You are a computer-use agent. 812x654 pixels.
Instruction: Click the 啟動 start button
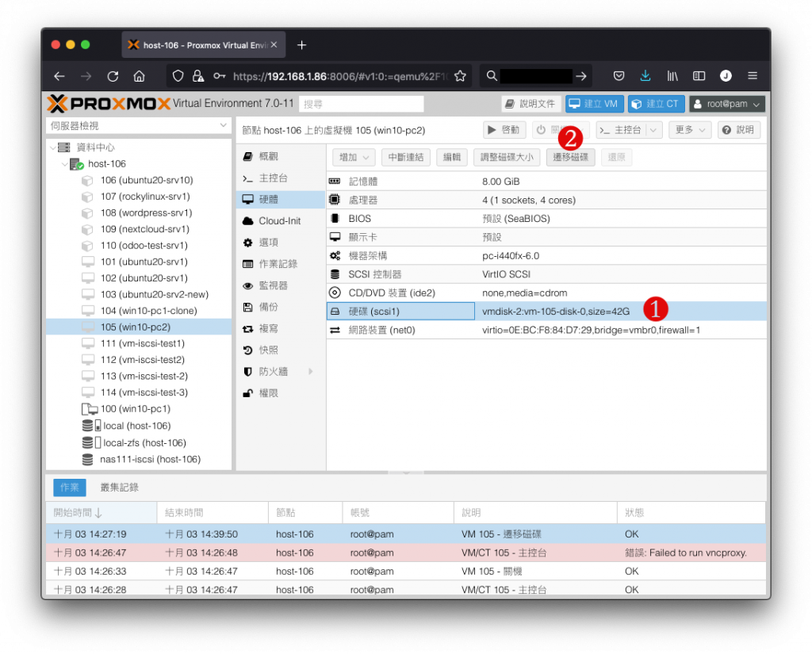504,130
